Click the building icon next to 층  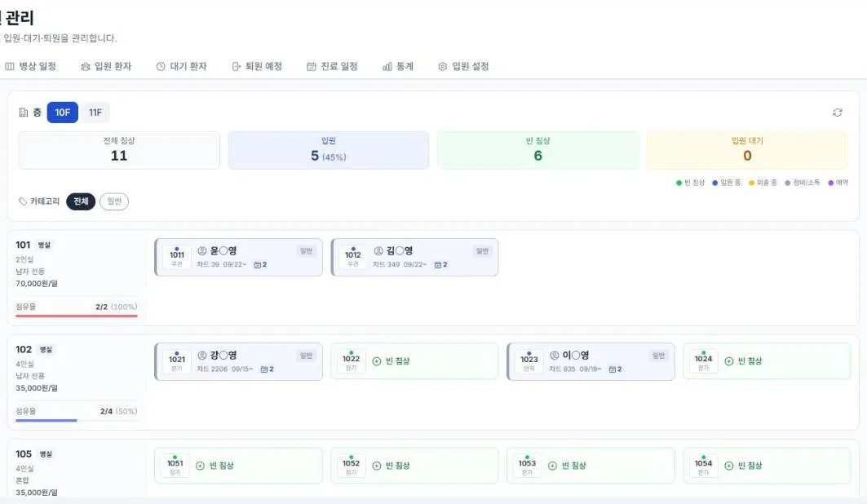[23, 113]
